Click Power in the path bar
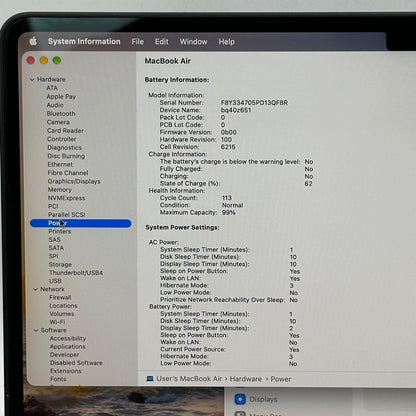416x416 pixels. click(x=281, y=379)
